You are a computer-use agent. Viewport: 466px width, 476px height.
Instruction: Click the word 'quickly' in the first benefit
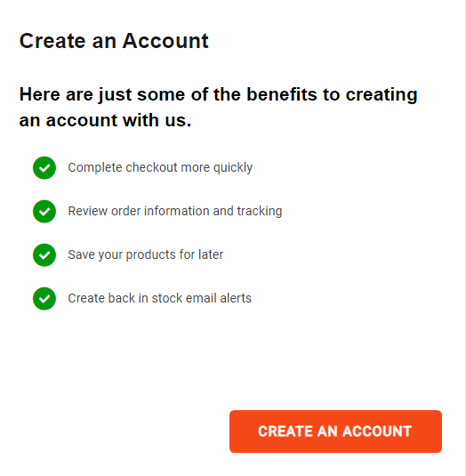pos(233,168)
